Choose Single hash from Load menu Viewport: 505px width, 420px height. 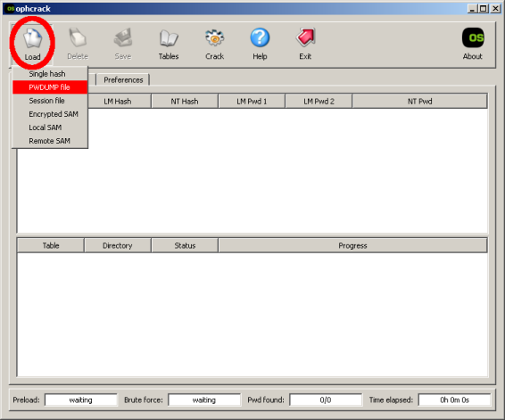pos(50,74)
